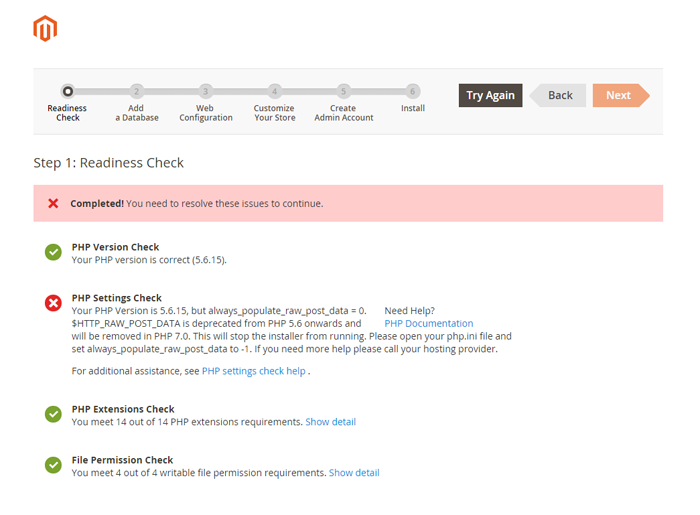The height and width of the screenshot is (515, 700).
Task: Select step 1 Readiness Check circle
Action: 67,91
